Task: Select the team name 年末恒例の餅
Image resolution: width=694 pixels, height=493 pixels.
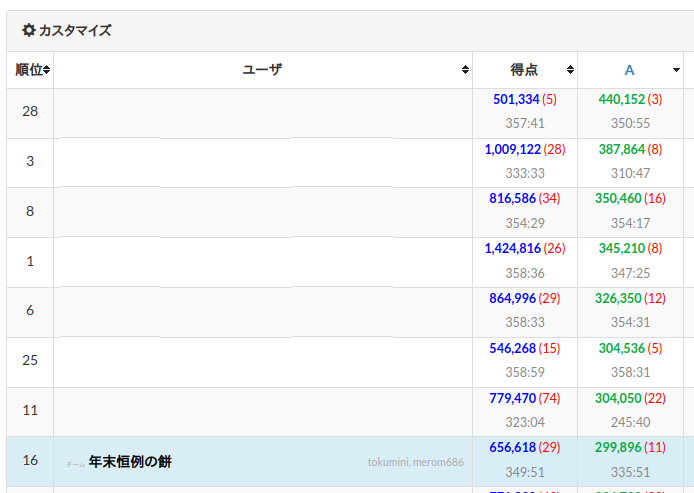Action: pos(130,462)
